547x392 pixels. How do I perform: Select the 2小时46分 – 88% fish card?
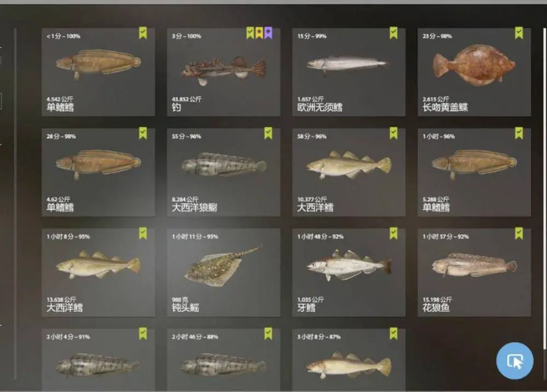224,360
